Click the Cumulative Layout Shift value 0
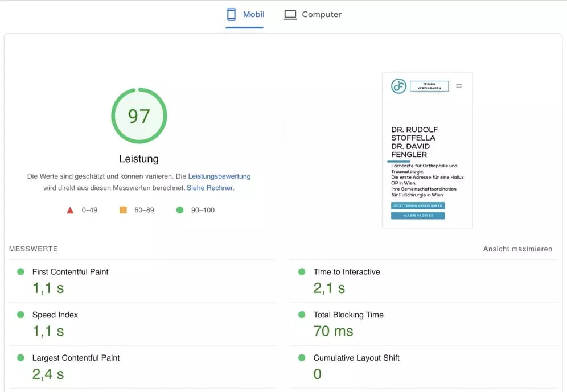Viewport: 567px width, 392px height. [x=317, y=374]
